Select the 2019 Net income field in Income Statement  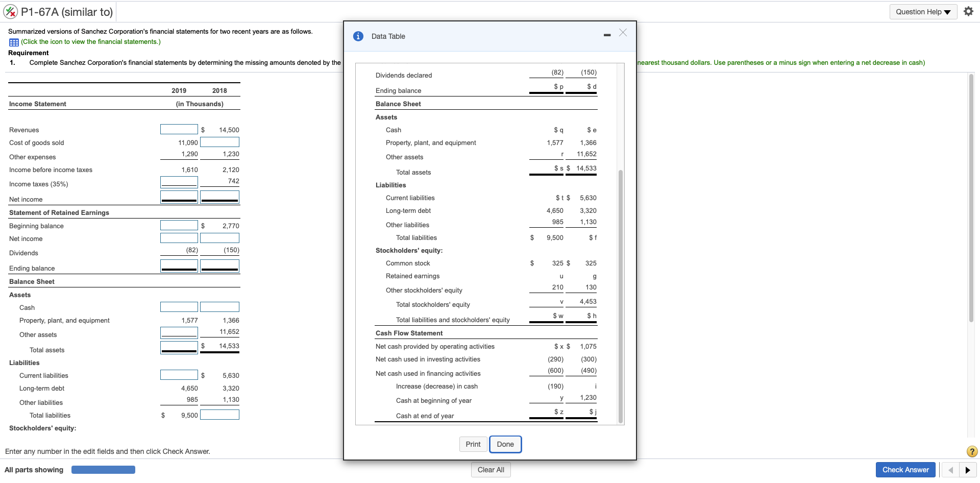(x=179, y=197)
